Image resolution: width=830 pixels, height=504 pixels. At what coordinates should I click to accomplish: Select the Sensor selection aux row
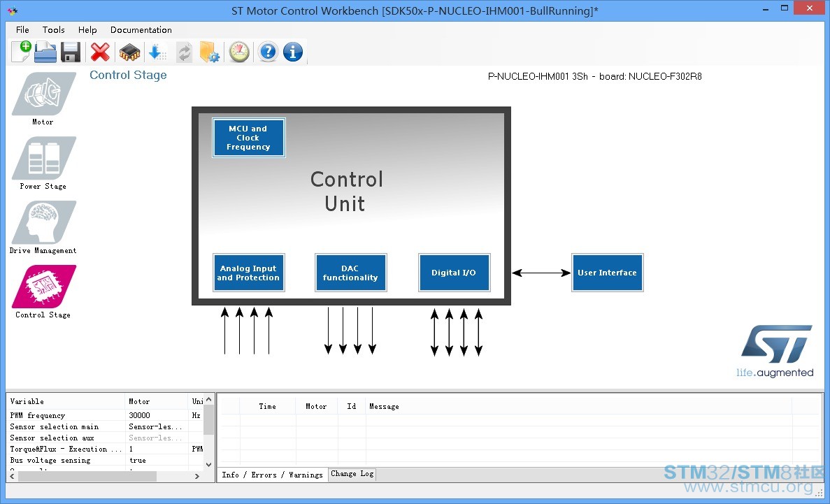pos(106,438)
